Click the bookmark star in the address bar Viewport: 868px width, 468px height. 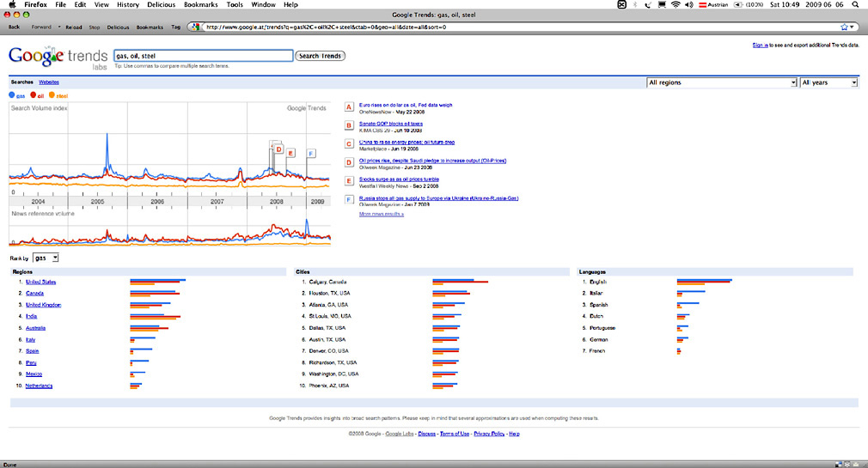(843, 27)
